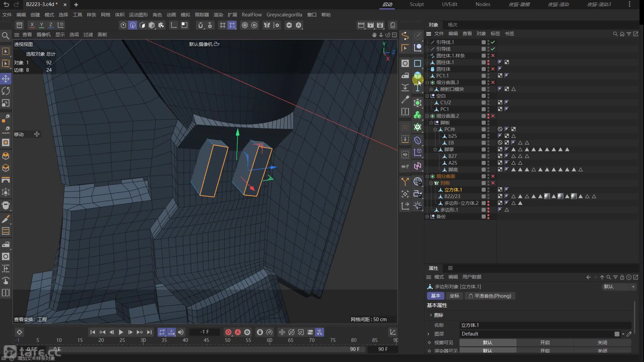Toggle the red X of 细分曲面.3
Image resolution: width=644 pixels, height=362 pixels.
(493, 82)
